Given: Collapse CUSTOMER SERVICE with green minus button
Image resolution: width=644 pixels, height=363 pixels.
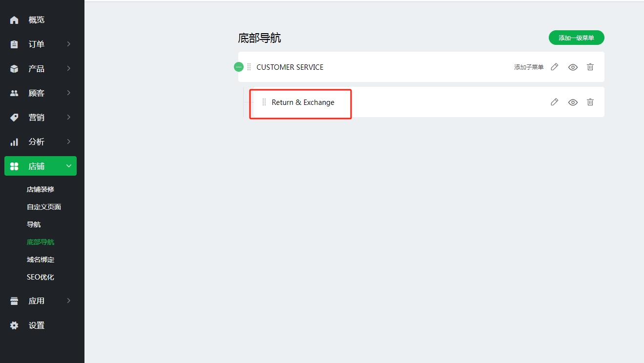Looking at the screenshot, I should pos(239,67).
